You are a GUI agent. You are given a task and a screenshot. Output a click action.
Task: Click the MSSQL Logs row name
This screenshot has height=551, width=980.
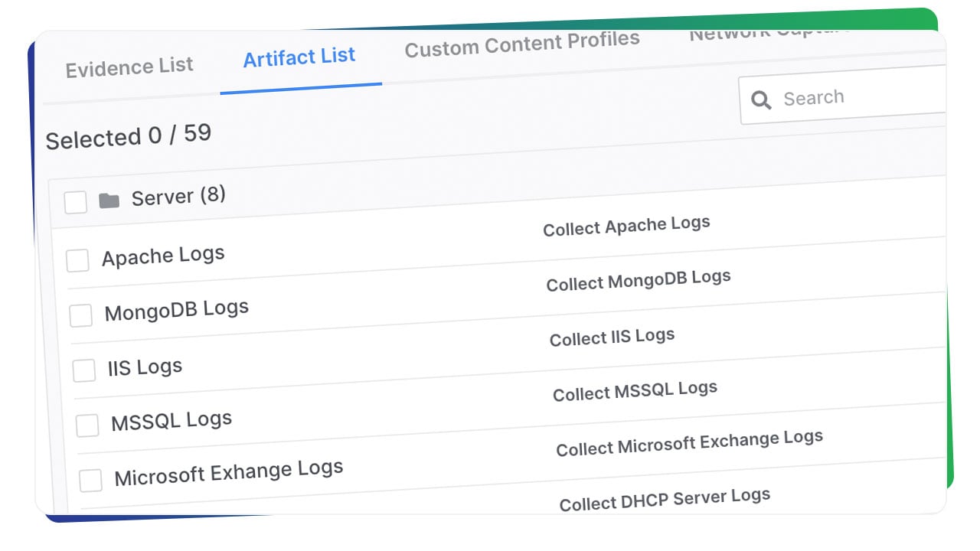[171, 421]
